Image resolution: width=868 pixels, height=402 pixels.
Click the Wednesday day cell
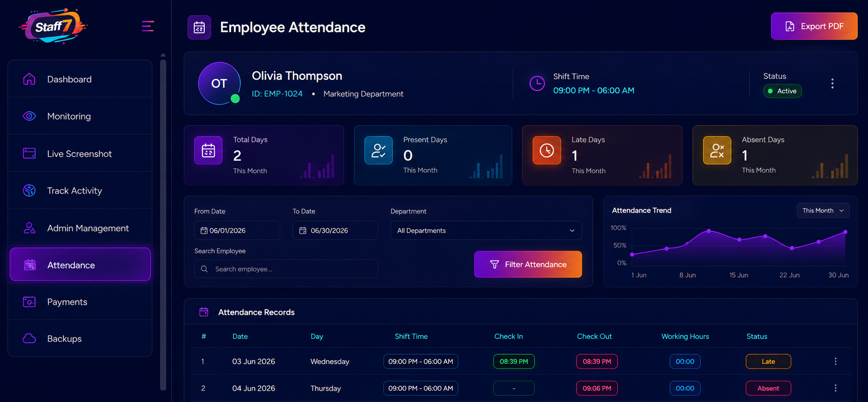pyautogui.click(x=330, y=361)
